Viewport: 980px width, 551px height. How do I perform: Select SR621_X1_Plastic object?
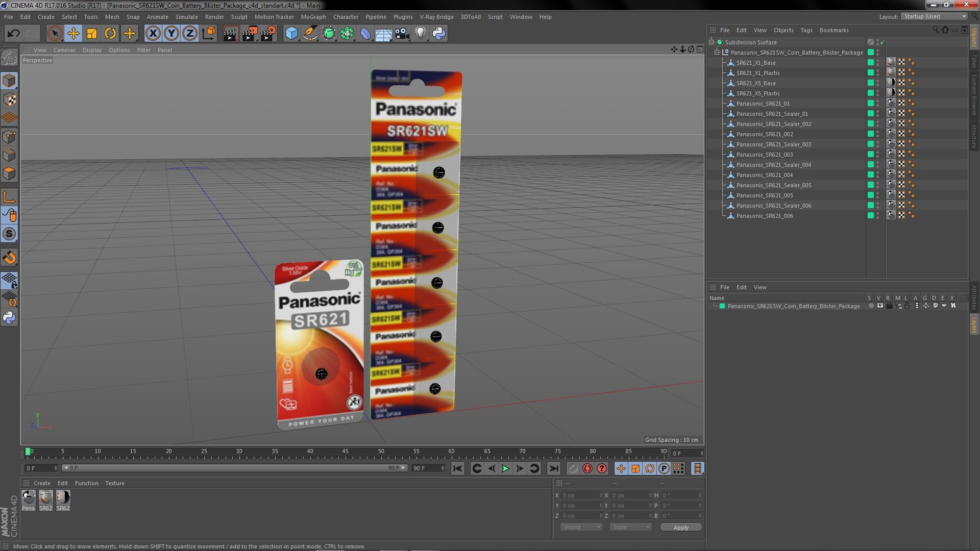point(758,73)
